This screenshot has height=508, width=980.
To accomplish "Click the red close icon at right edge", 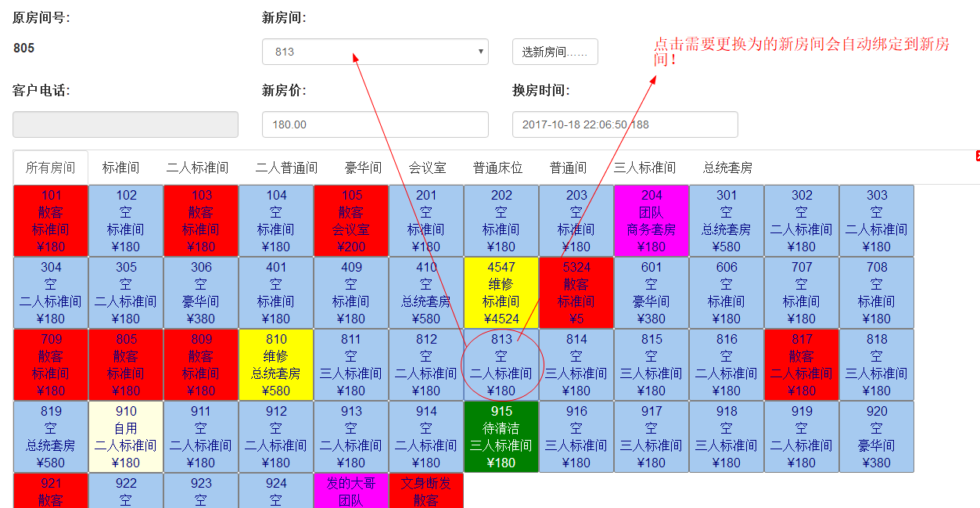I will pyautogui.click(x=978, y=157).
